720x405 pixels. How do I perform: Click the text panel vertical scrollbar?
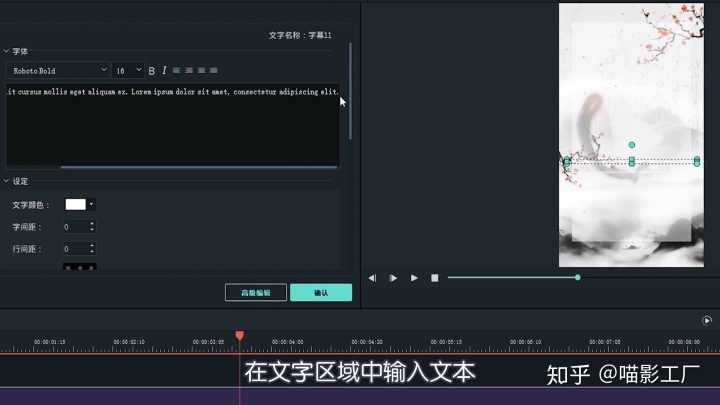coord(350,91)
